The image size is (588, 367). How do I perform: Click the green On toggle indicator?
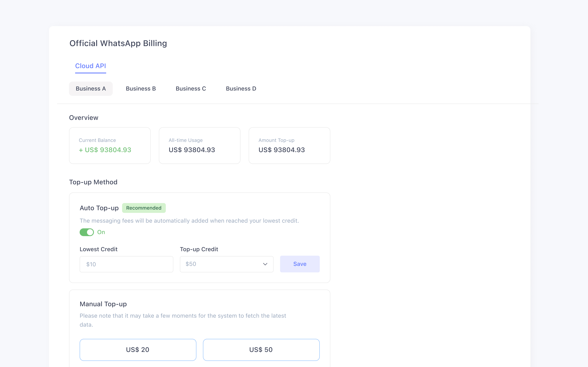pos(87,232)
